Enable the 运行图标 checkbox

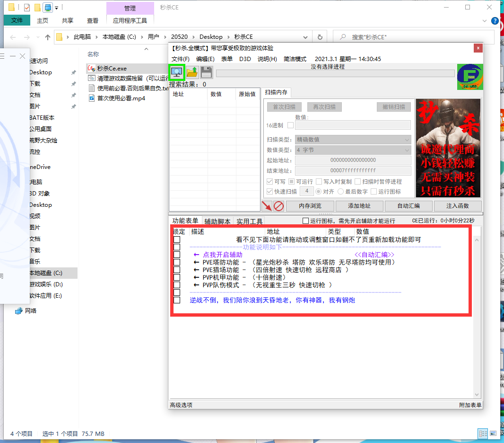click(305, 221)
